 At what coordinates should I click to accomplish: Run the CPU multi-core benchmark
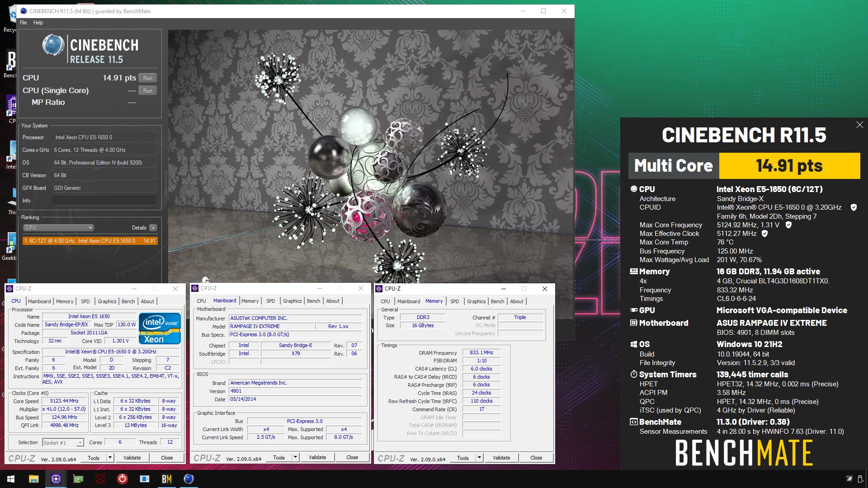point(148,78)
